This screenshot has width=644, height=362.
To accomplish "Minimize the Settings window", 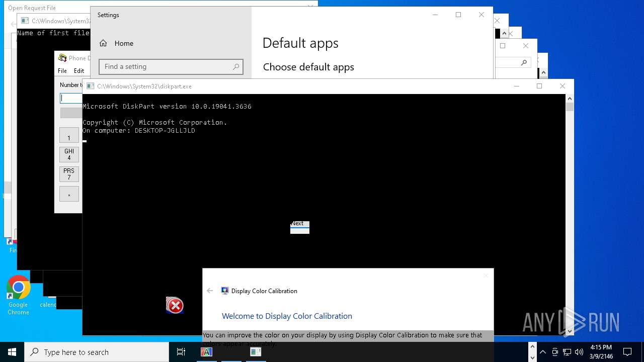I will pyautogui.click(x=435, y=15).
